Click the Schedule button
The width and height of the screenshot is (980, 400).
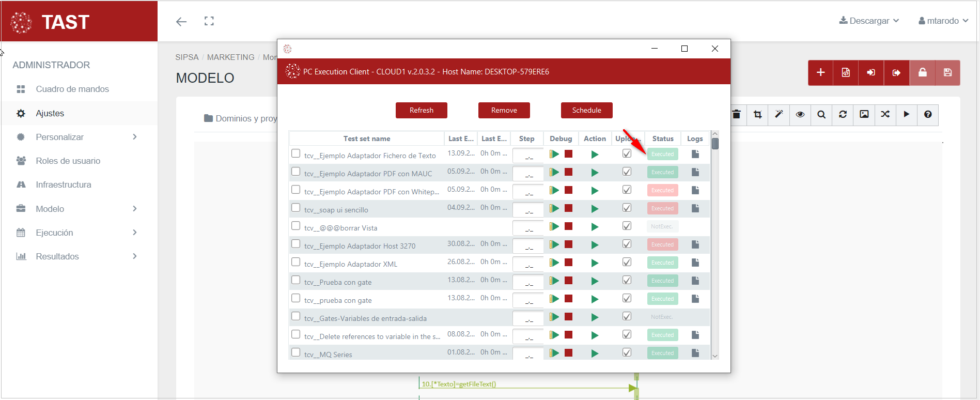[586, 110]
